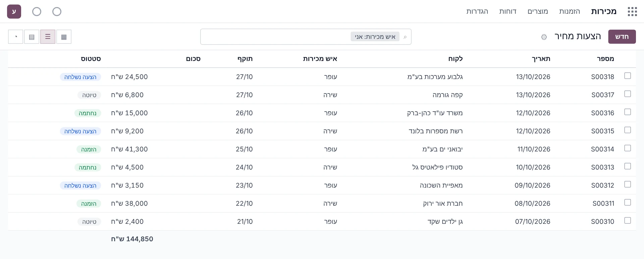Select the checkbox for row S00317
This screenshot has width=644, height=259.
tap(628, 94)
